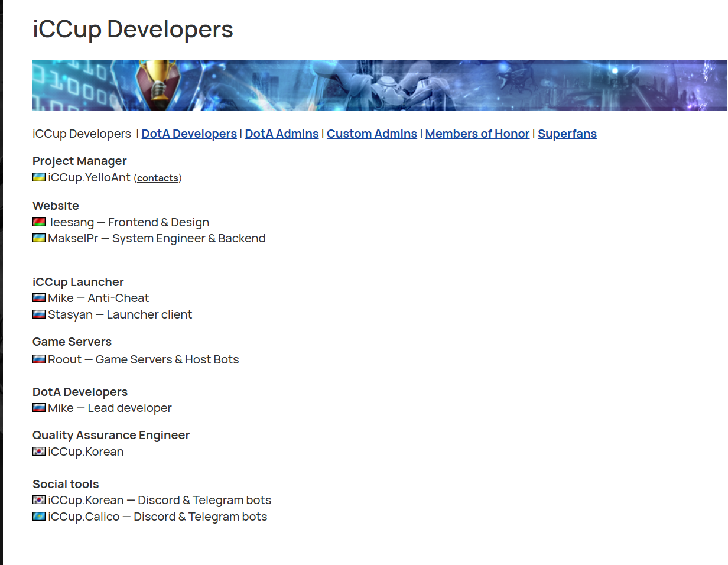Click the Project Manager heading
Screen dimensions: 728x565
(x=80, y=161)
